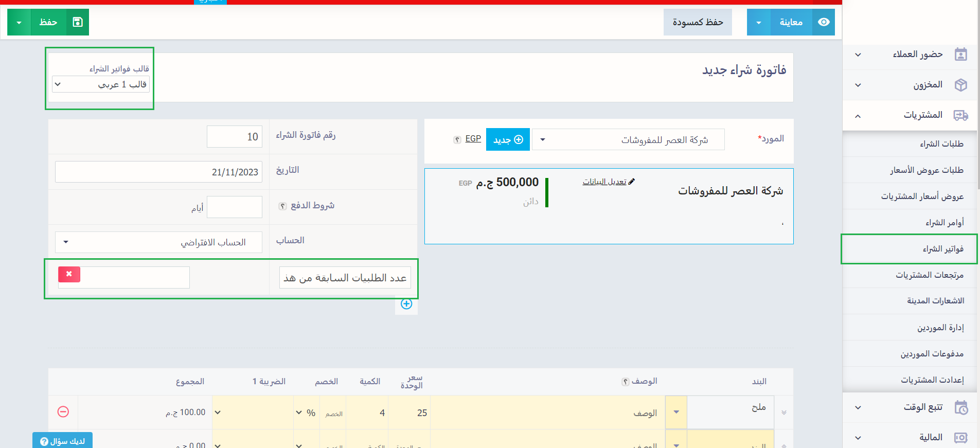Screen dimensions: 980x448
Task: Click the حفظ كمسودة save draft button
Action: pos(698,22)
